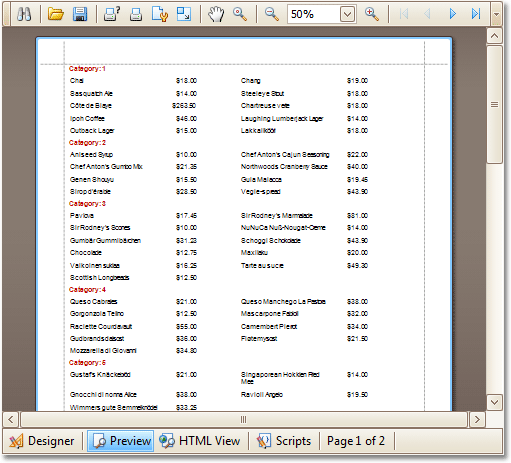The image size is (511, 463).
Task: Switch to the HTML View tab
Action: point(200,441)
